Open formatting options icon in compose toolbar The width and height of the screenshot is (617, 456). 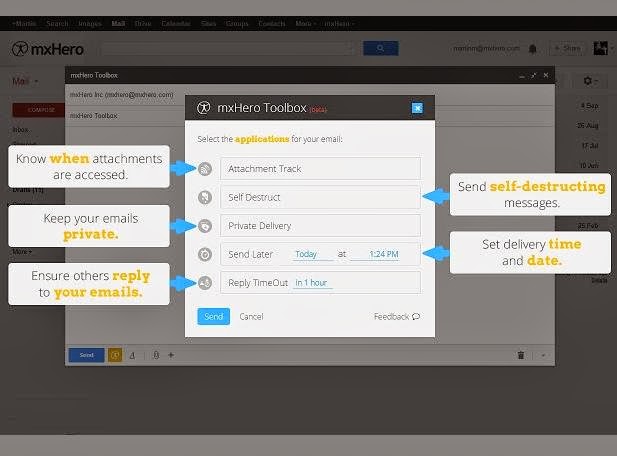[x=132, y=356]
